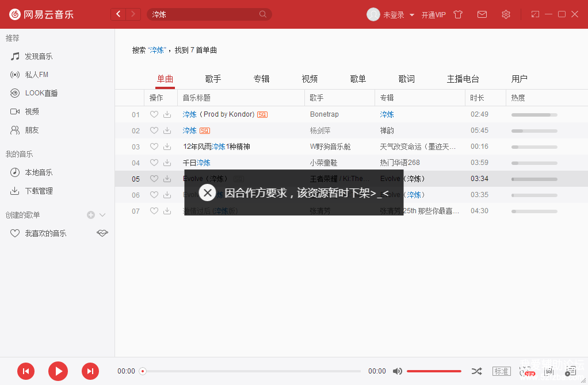
Task: Open the skin theme (T-shirt) icon
Action: [x=458, y=14]
